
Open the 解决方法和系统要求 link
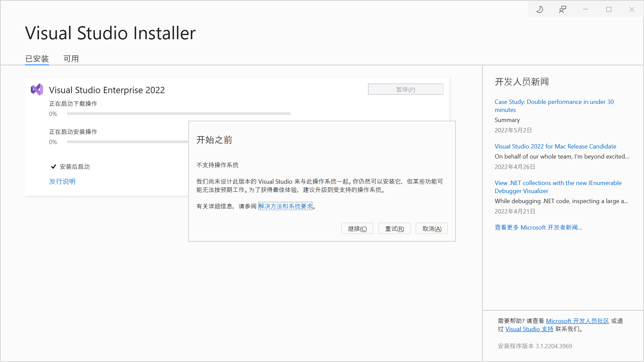pyautogui.click(x=285, y=206)
